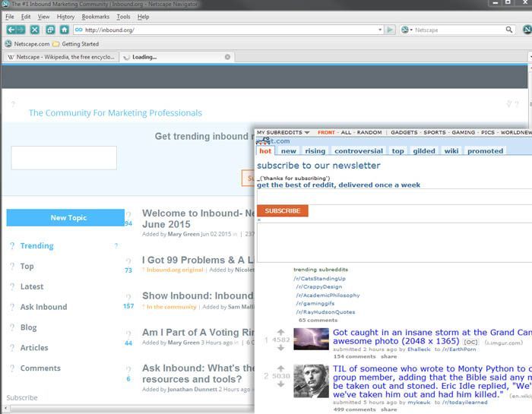Select the reddit rising tab

tap(315, 151)
